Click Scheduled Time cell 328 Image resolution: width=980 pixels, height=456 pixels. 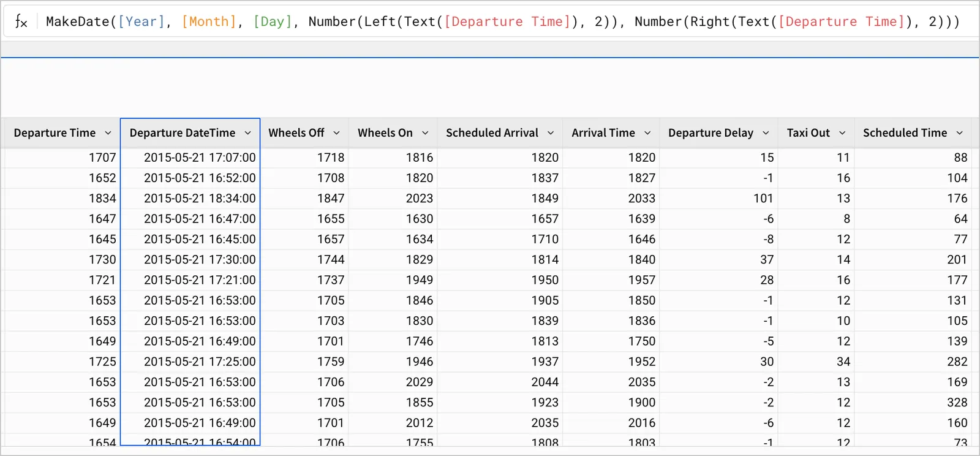coord(914,403)
